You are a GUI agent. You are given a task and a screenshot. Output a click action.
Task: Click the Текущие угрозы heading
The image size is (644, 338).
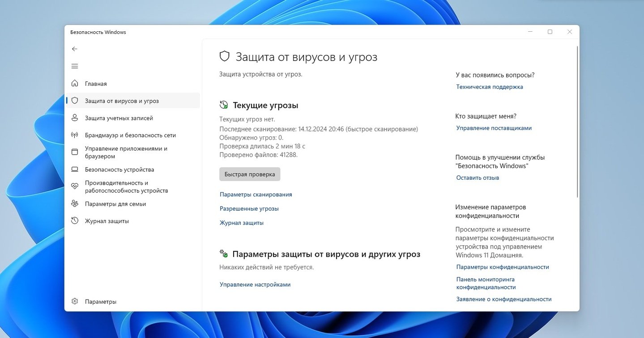click(x=265, y=106)
